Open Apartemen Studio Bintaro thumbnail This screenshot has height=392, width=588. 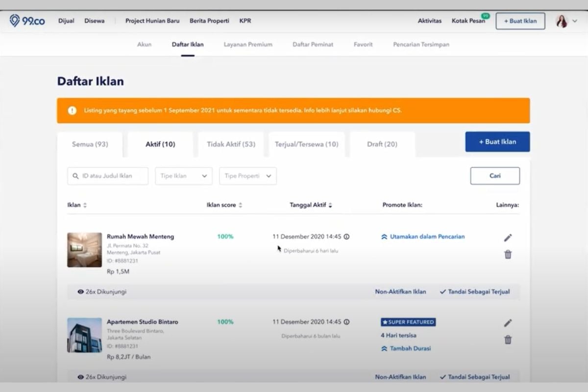[84, 335]
